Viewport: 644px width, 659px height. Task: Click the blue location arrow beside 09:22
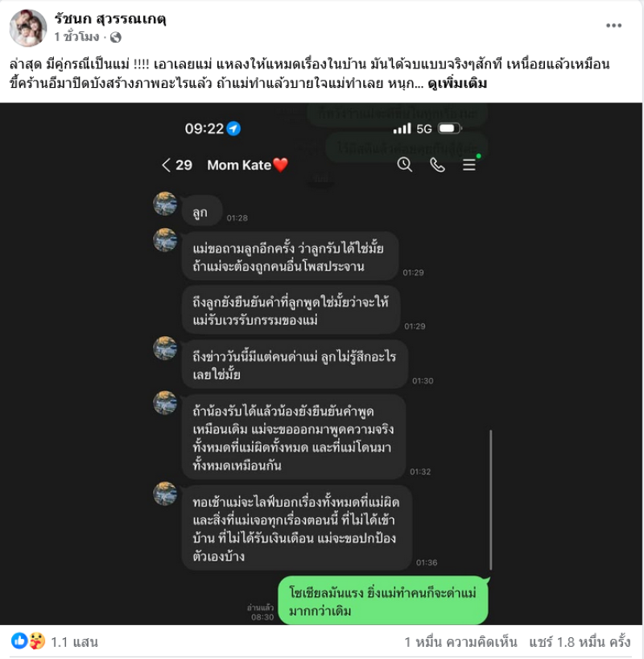233,128
